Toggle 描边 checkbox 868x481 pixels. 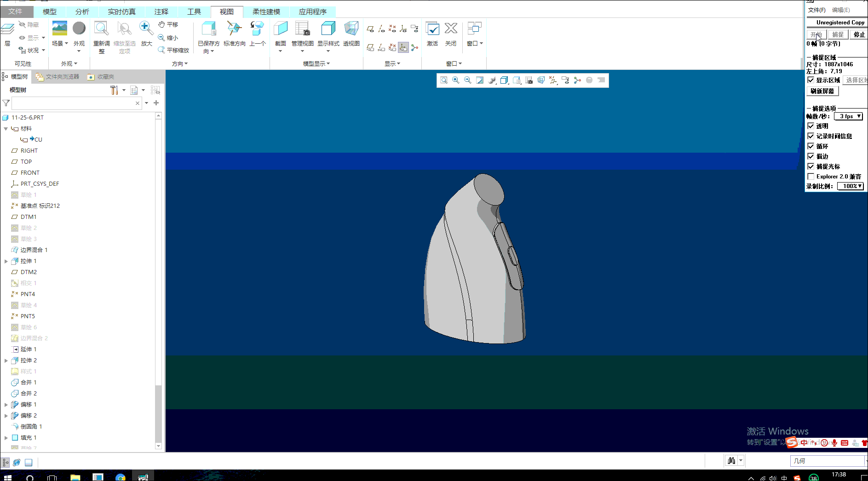coord(811,156)
